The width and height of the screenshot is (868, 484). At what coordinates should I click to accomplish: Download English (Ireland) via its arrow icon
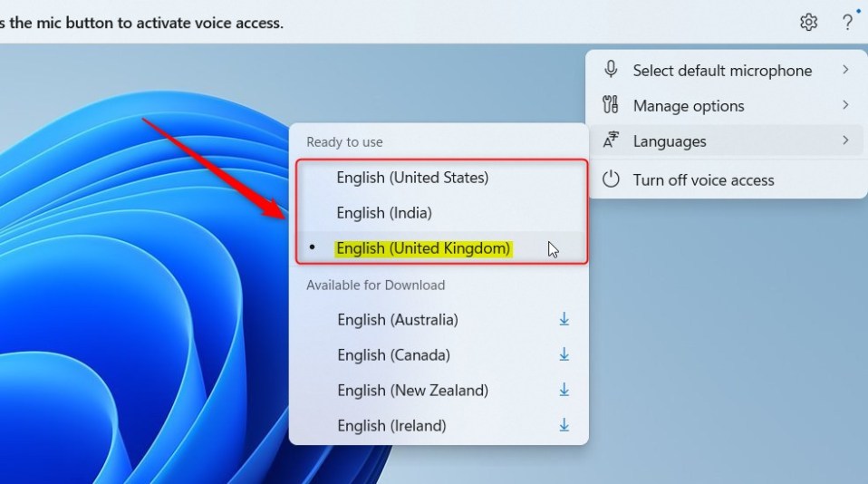point(564,425)
